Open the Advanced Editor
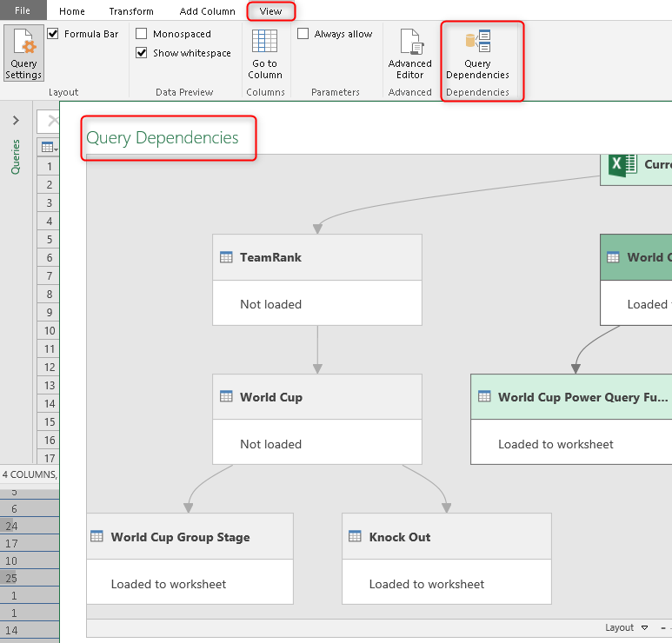 coord(409,53)
